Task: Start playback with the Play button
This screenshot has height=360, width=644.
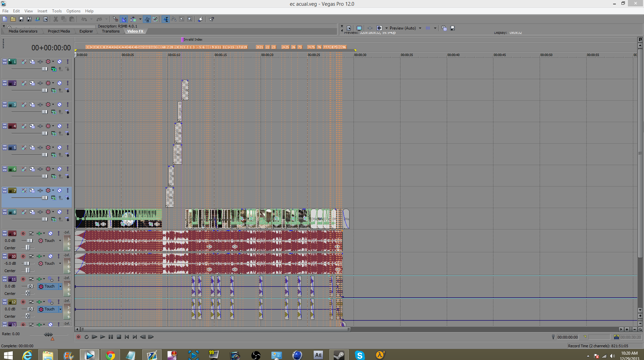Action: point(103,337)
